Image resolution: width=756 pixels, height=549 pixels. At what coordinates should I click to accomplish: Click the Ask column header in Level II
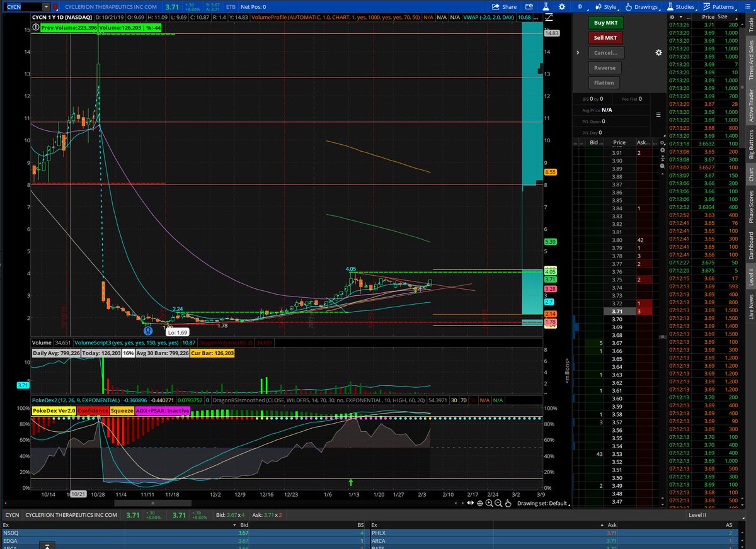[554, 524]
